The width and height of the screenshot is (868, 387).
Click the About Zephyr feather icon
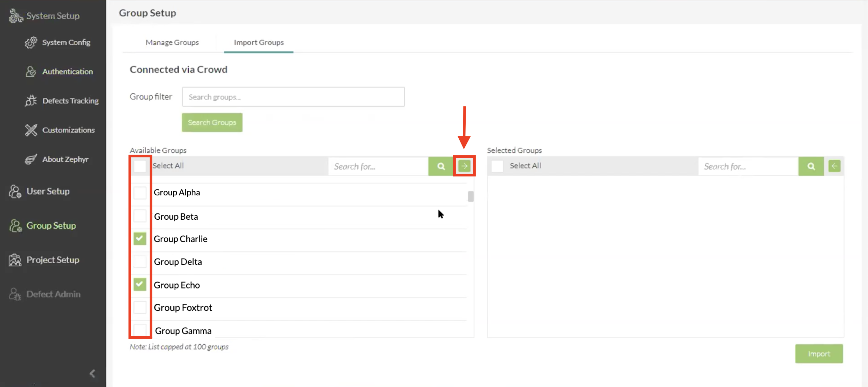click(31, 159)
